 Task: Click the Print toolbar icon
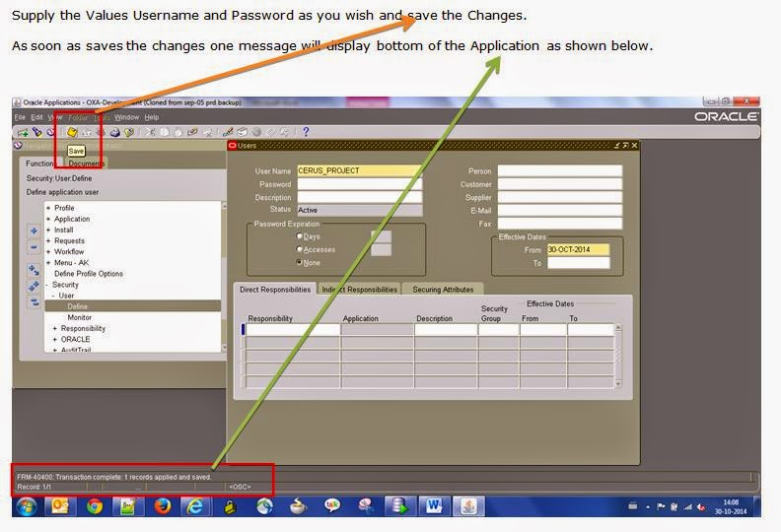(115, 132)
